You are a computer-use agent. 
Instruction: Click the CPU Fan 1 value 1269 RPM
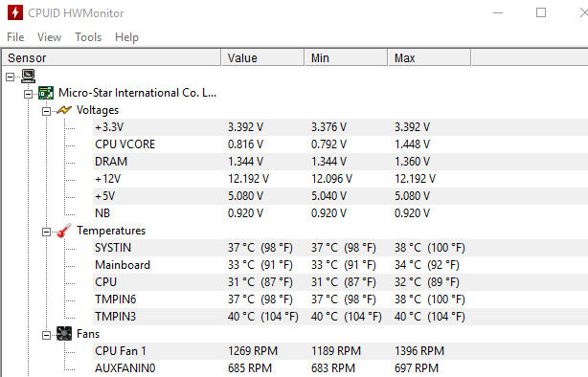[x=253, y=351]
